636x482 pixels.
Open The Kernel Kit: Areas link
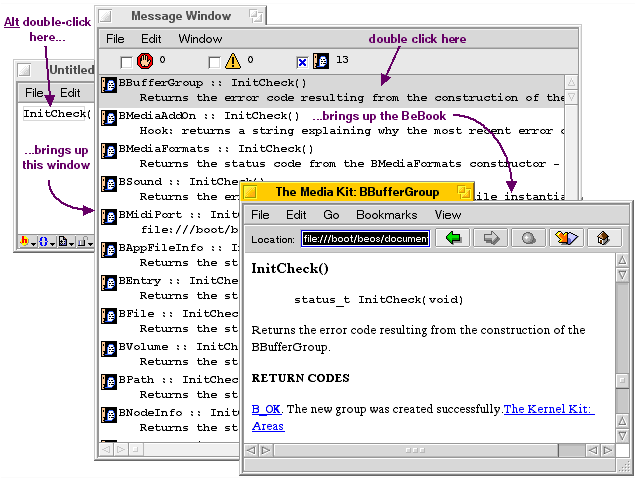click(549, 409)
